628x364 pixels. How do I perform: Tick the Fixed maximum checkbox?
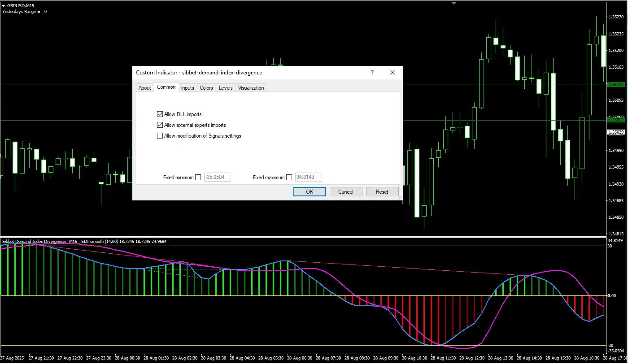[289, 178]
